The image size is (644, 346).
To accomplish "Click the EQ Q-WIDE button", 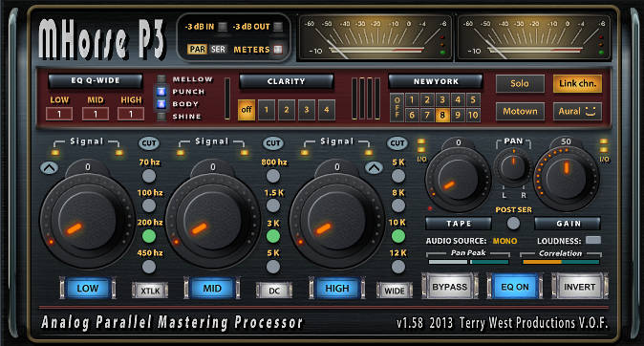I will coord(96,80).
